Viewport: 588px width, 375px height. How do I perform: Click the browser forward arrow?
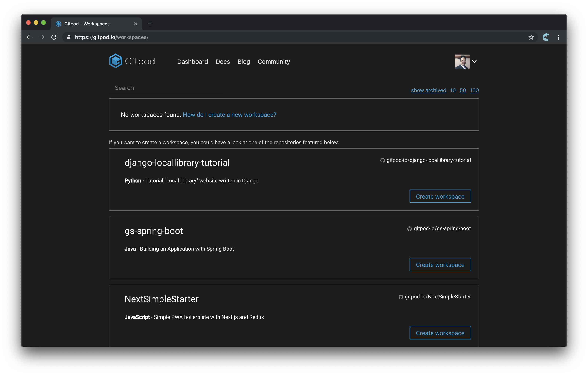pos(42,37)
